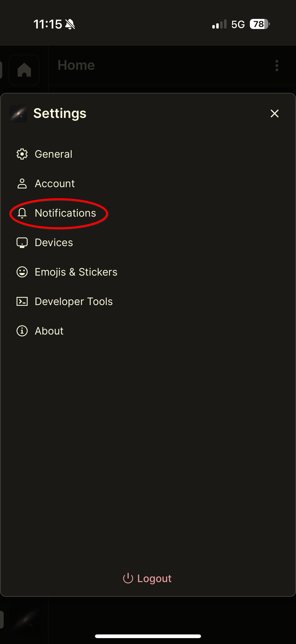The height and width of the screenshot is (644, 296).
Task: Click the Emojis & Stickers smiley icon
Action: pos(22,272)
